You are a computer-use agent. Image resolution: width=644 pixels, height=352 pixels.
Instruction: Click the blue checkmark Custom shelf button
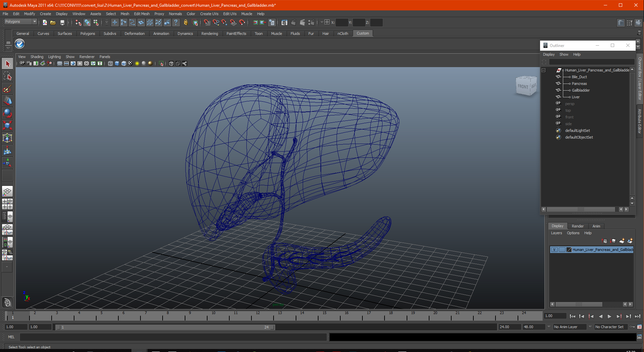point(20,44)
